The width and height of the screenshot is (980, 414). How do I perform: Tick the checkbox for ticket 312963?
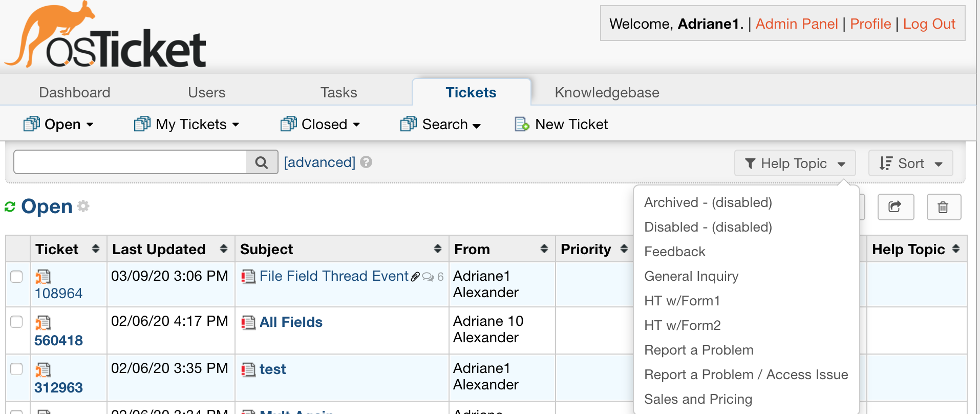click(x=17, y=369)
